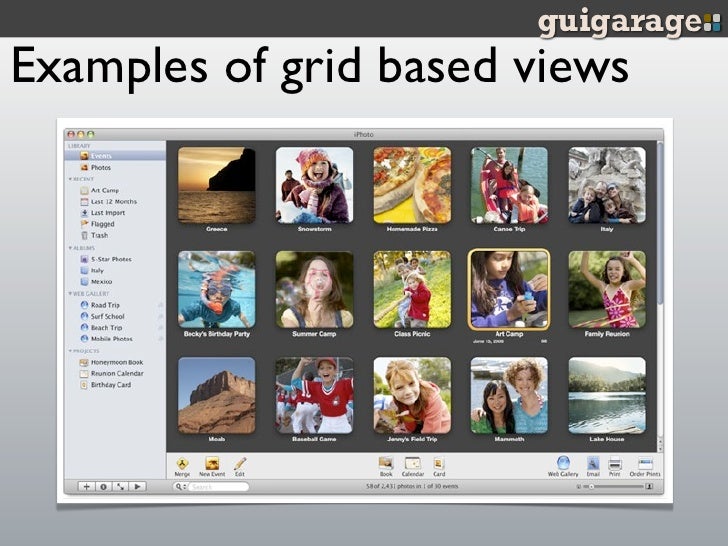Viewport: 728px width, 546px height.
Task: Collapse the Web Gallery section triangle
Action: click(x=70, y=294)
